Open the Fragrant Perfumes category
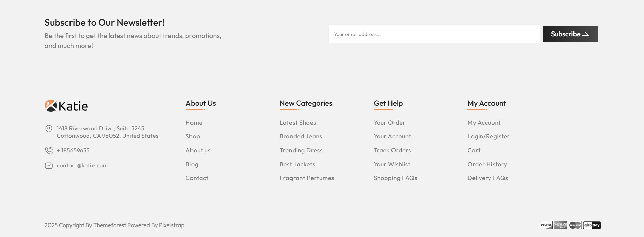The width and height of the screenshot is (644, 237). 307,178
